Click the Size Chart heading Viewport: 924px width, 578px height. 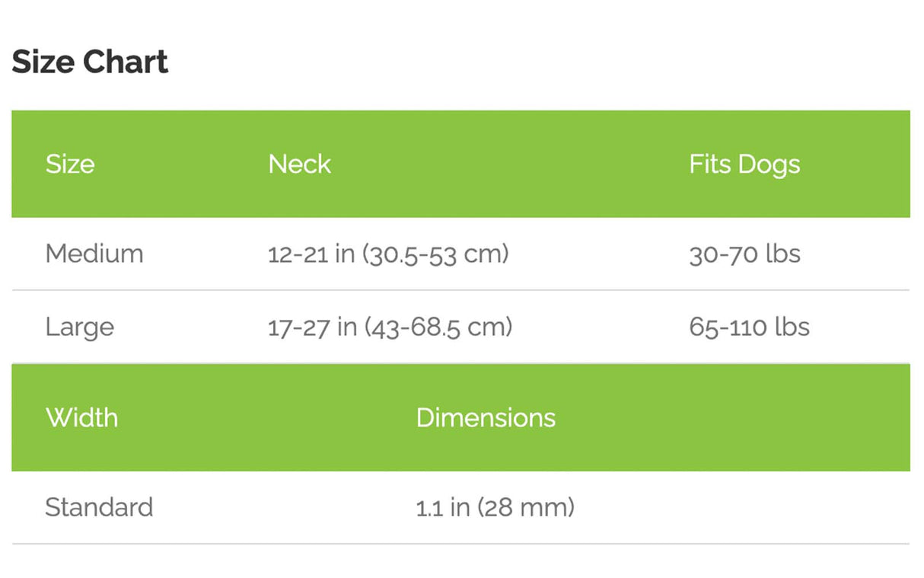(90, 62)
